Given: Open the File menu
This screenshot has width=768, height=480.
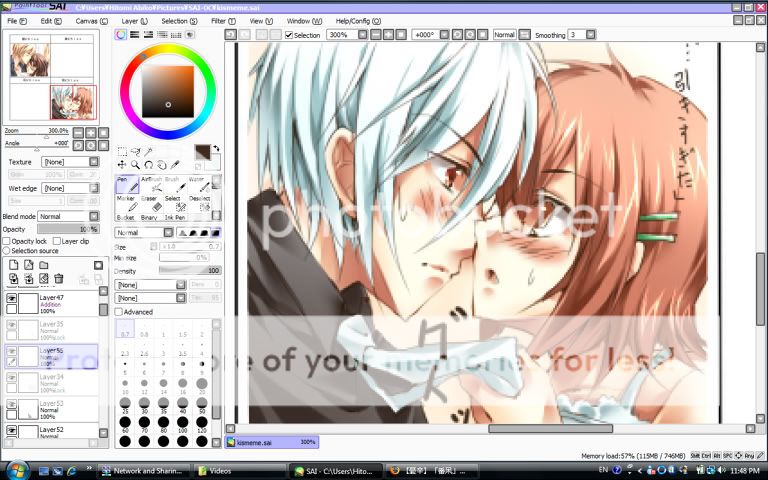Looking at the screenshot, I should (x=17, y=21).
